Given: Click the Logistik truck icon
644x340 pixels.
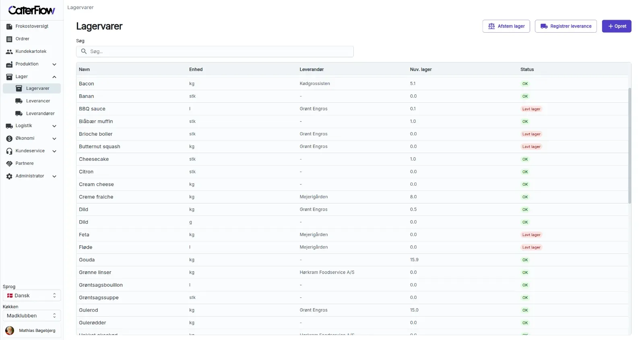Looking at the screenshot, I should [9, 126].
